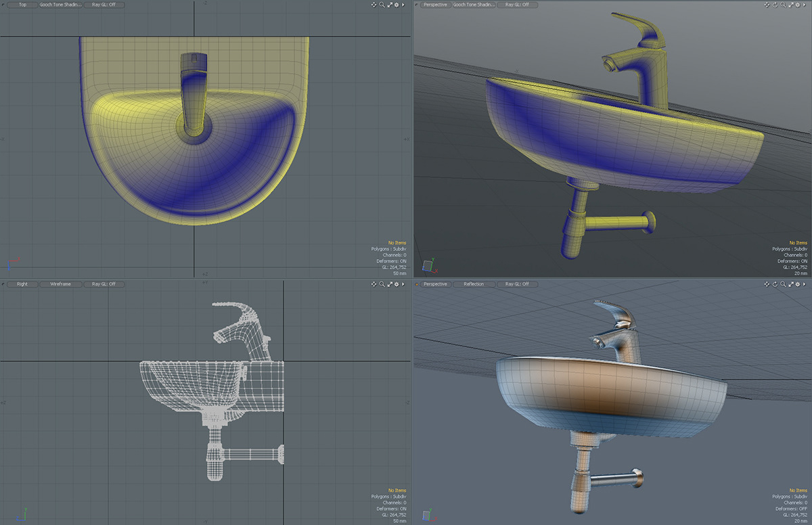Click rotate view icon in Reflection viewport

coord(775,284)
